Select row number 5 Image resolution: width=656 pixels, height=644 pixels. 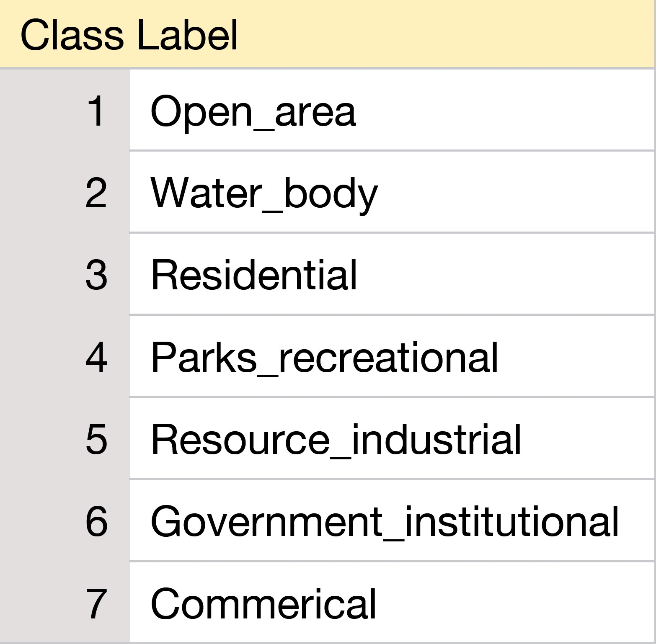(x=96, y=439)
